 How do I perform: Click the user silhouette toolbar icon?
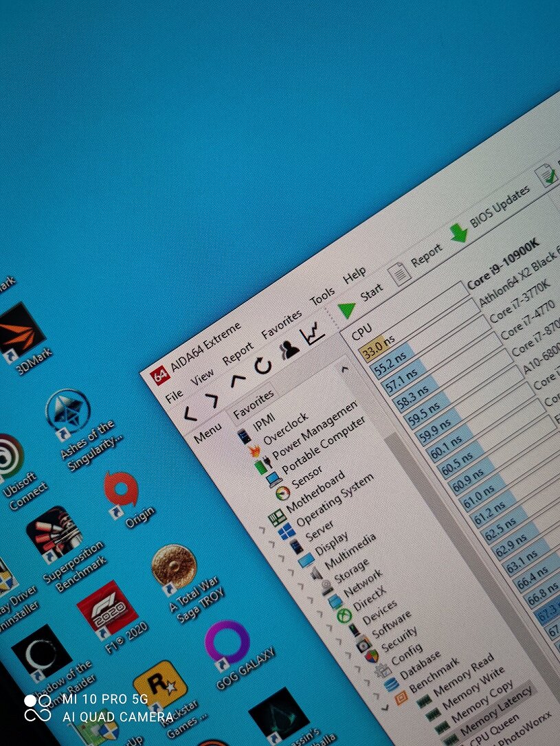tap(289, 349)
